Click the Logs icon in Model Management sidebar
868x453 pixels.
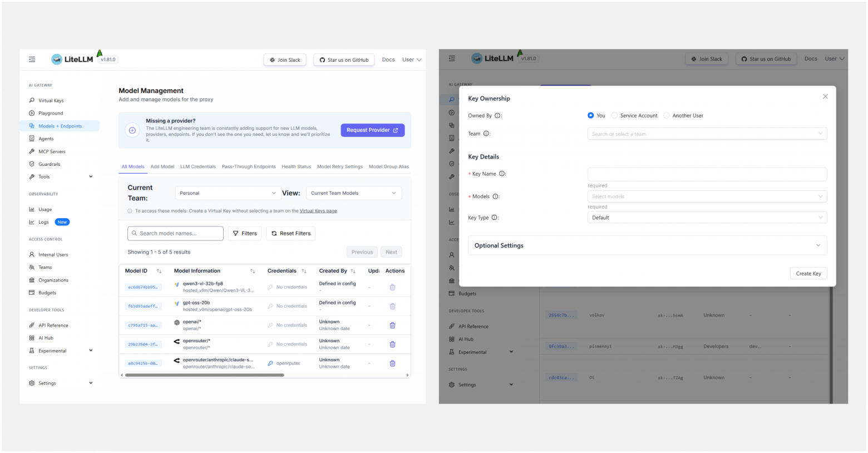32,222
